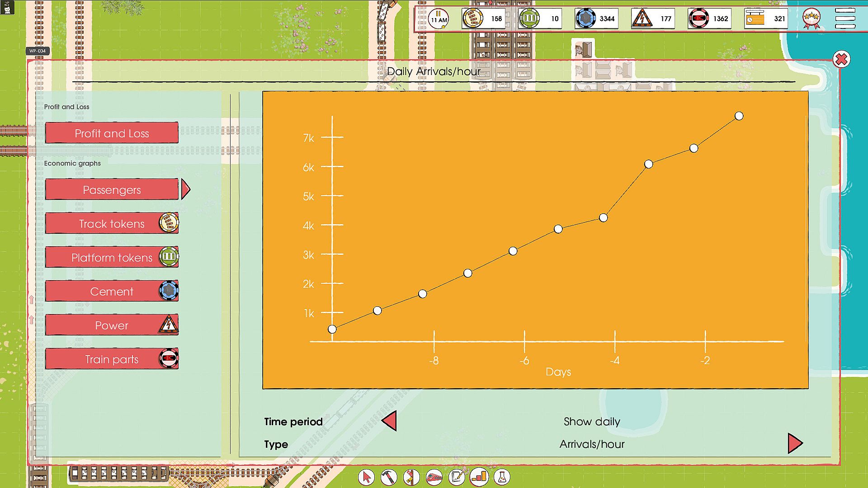
Task: Click the 11 AM clock pause indicator
Action: tap(439, 19)
